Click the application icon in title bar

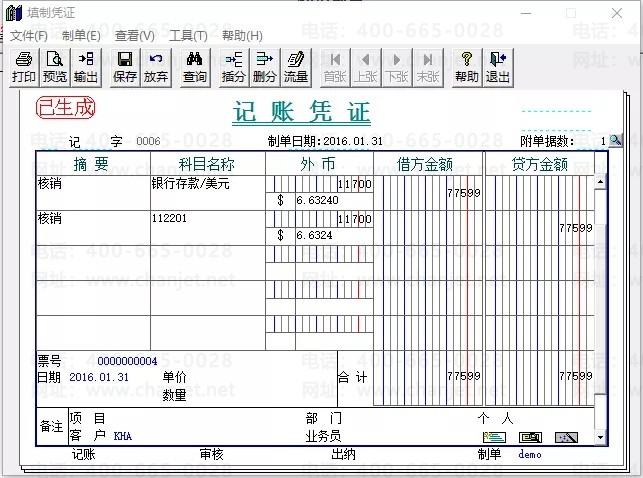[x=14, y=13]
